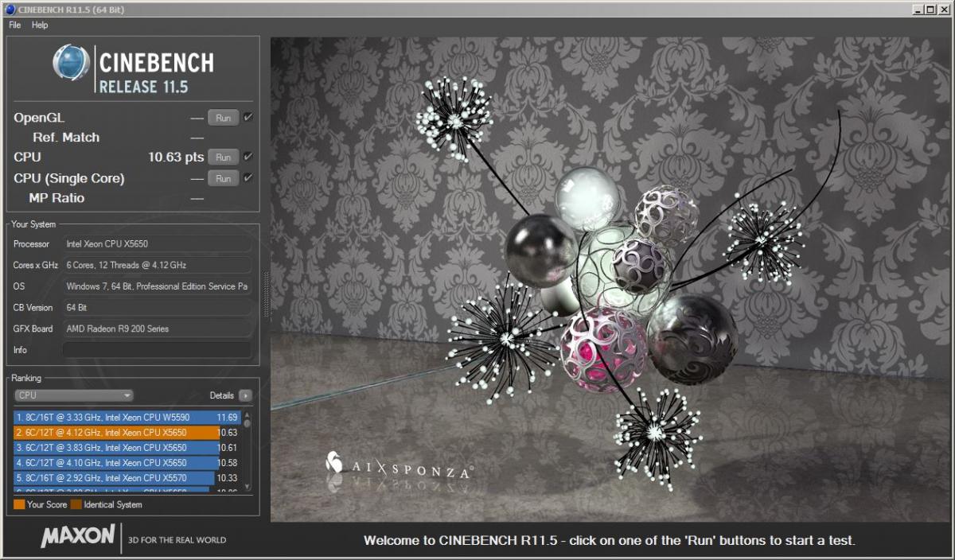Click the brown Identical System legend swatch
The height and width of the screenshot is (560, 955).
tap(76, 504)
